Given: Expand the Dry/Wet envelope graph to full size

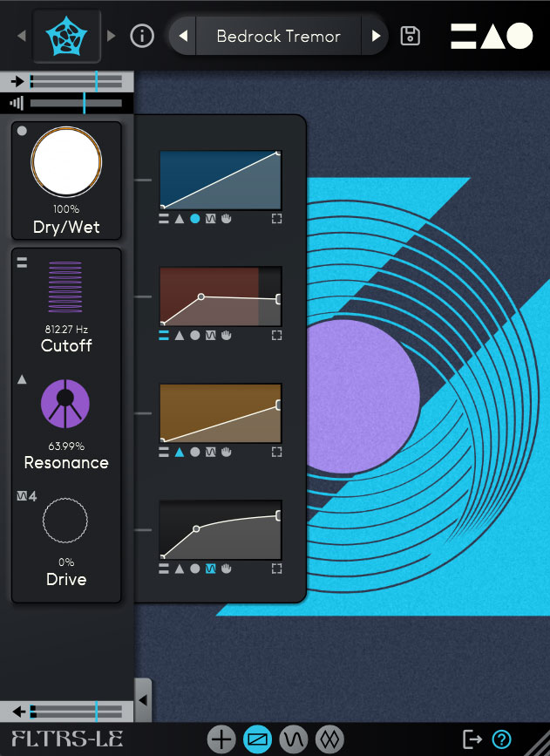Looking at the screenshot, I should tap(277, 219).
